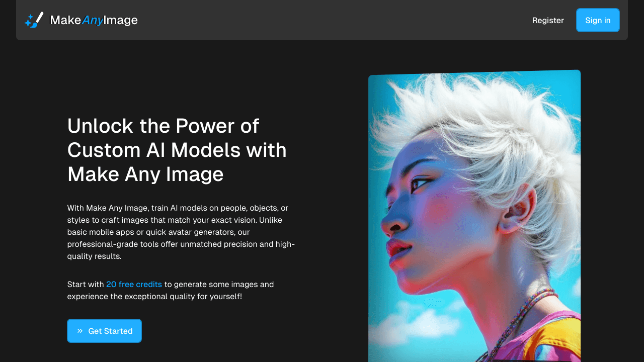Click the double chevron icon in Get Started
The width and height of the screenshot is (644, 362).
click(79, 331)
